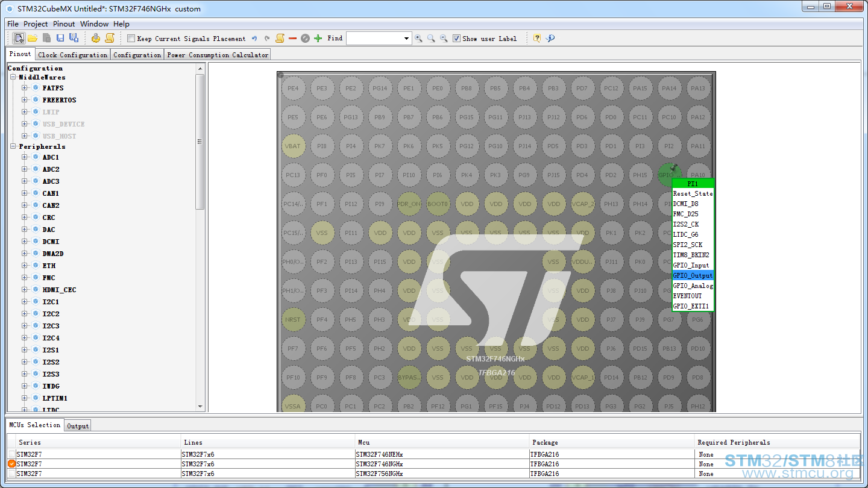Click the Save Project floppy disk icon

[x=60, y=38]
